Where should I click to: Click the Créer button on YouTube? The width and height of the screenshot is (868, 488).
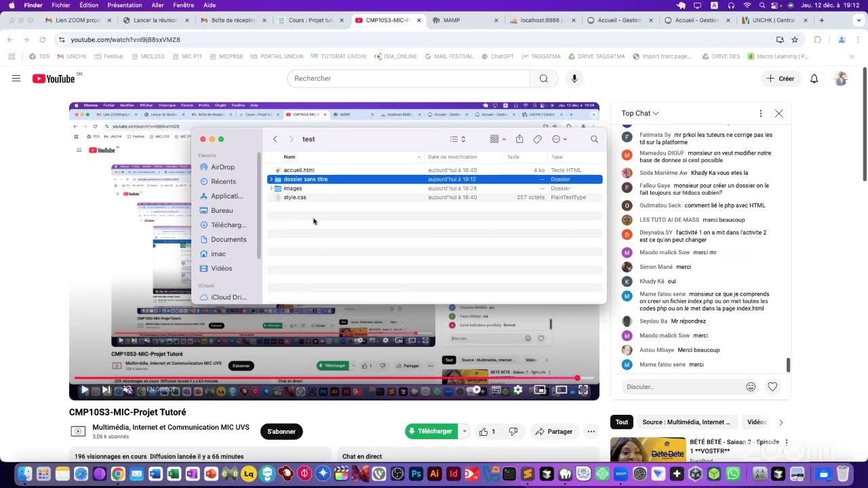780,79
